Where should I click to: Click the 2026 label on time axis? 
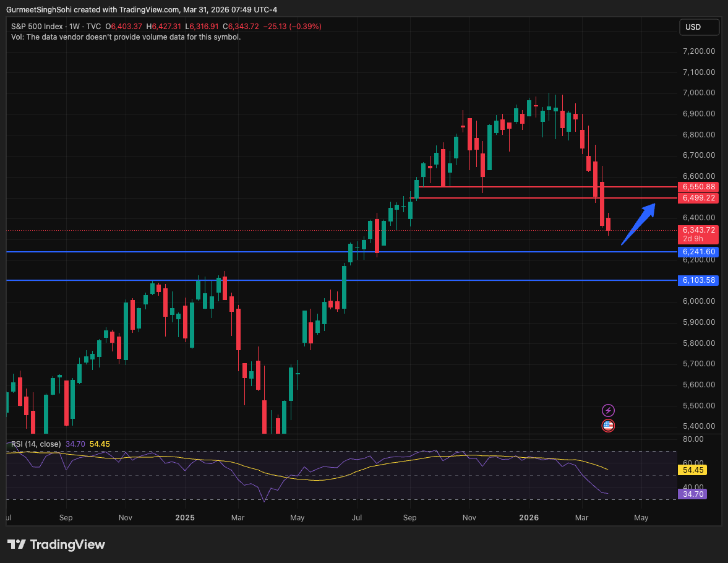529,517
